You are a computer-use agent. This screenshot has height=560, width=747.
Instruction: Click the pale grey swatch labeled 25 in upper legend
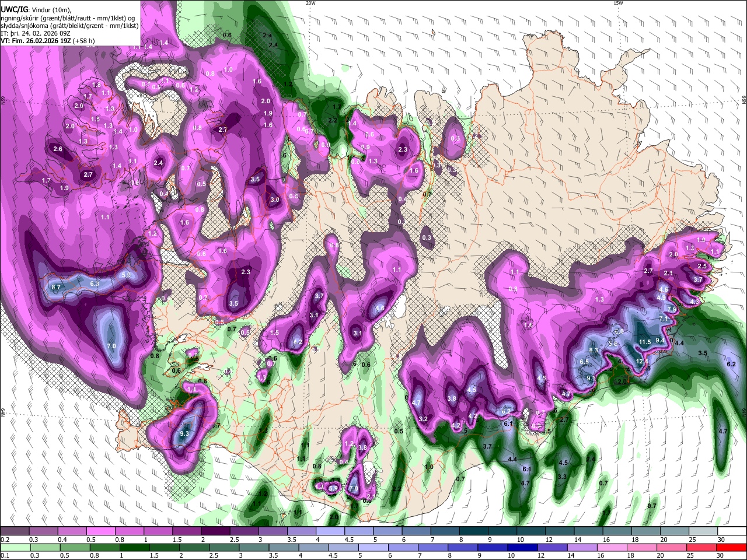704,531
